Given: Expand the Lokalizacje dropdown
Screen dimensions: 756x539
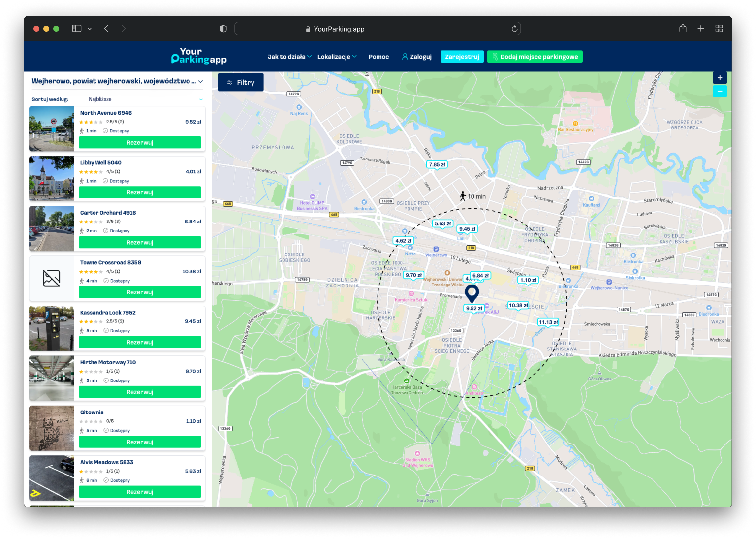Looking at the screenshot, I should coord(337,57).
